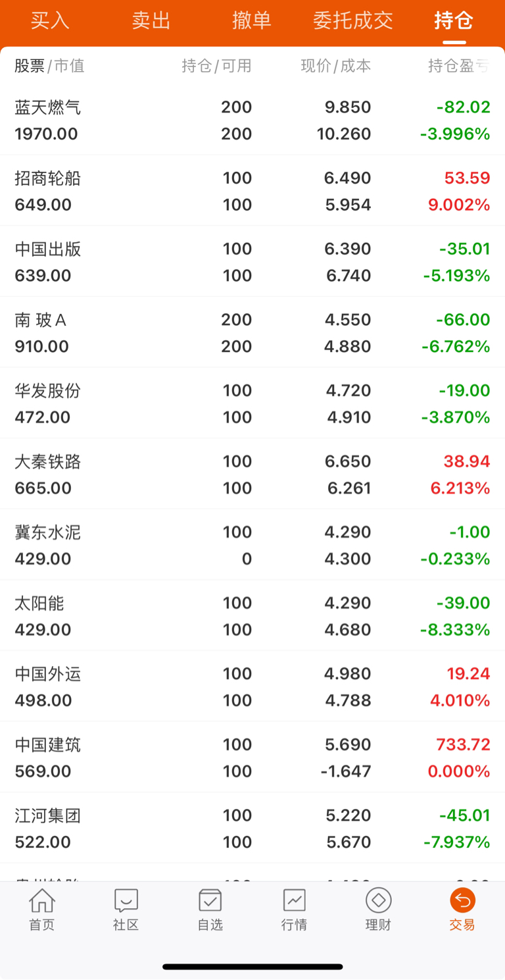
Task: Open the 大秦铁路 position entry
Action: pos(252,474)
